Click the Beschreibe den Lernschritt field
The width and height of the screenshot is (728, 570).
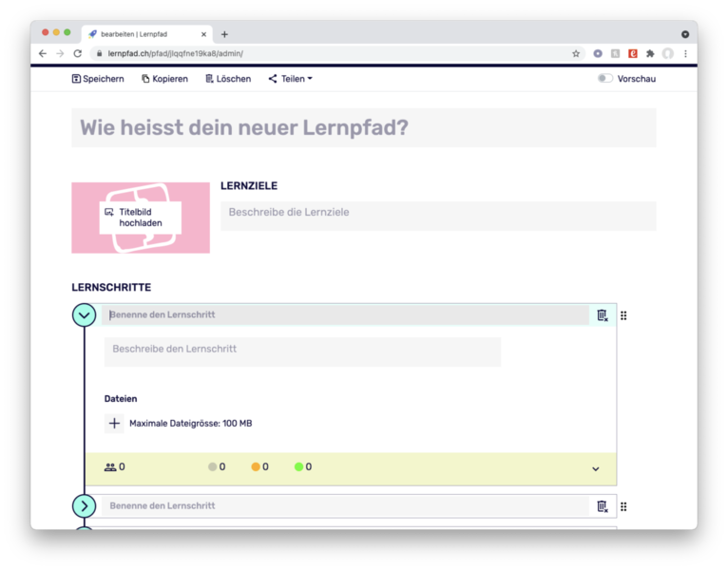click(302, 351)
